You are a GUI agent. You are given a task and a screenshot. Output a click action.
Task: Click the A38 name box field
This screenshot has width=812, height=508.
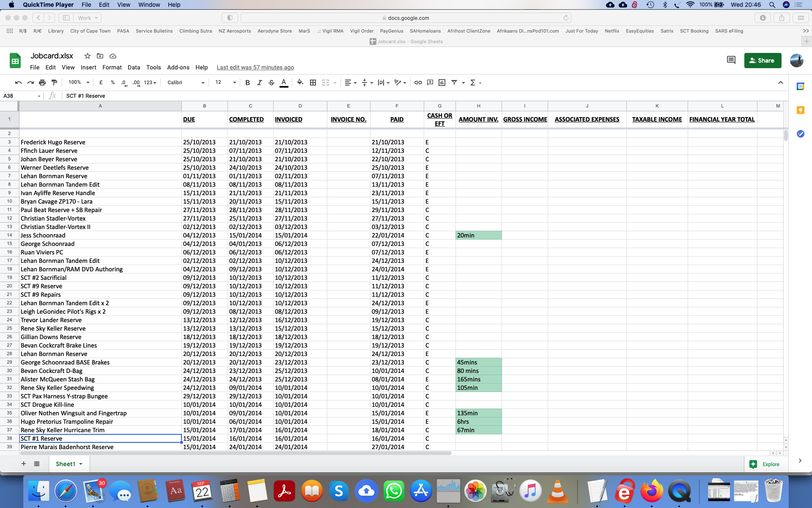click(19, 96)
